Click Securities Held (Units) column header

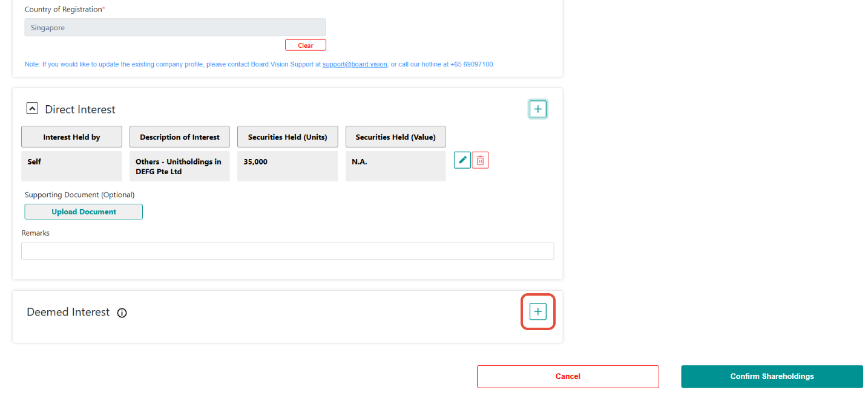288,137
